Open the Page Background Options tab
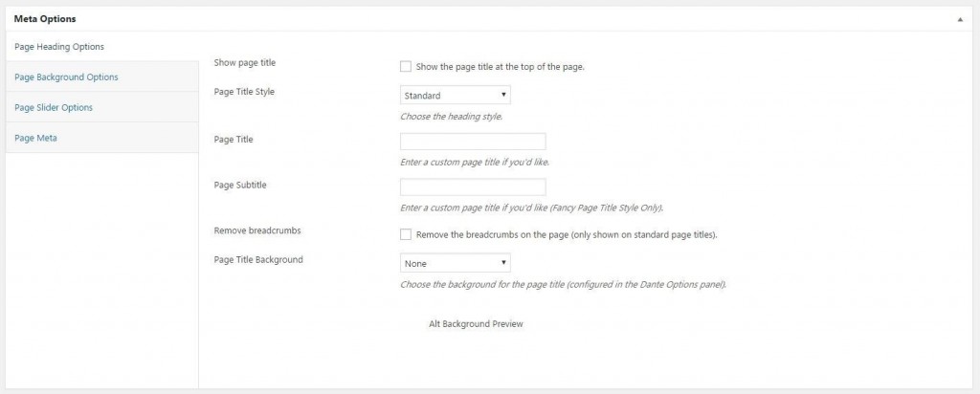This screenshot has width=980, height=394. coord(67,77)
